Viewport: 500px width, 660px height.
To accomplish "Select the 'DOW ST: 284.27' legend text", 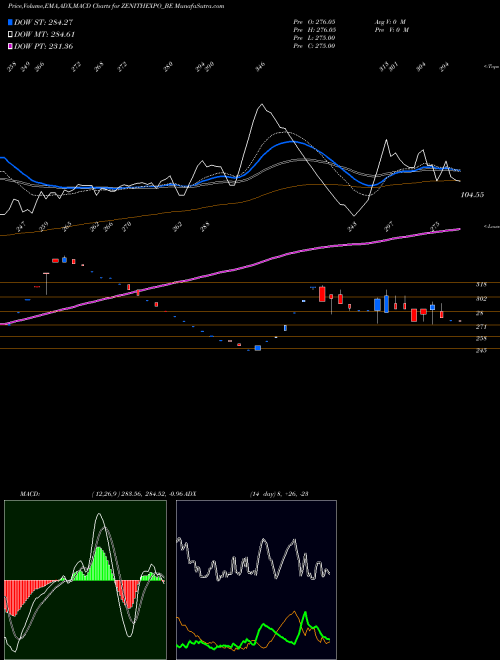I will click(x=44, y=22).
